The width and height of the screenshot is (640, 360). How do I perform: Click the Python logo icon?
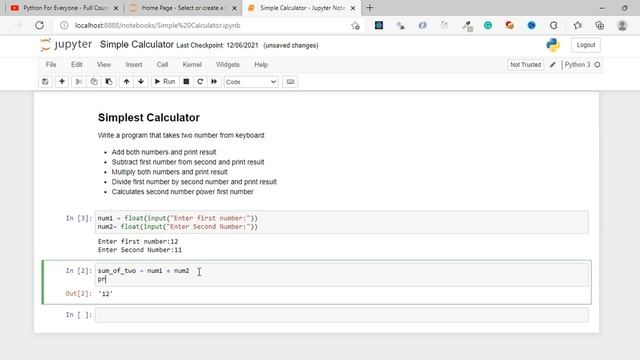click(553, 45)
